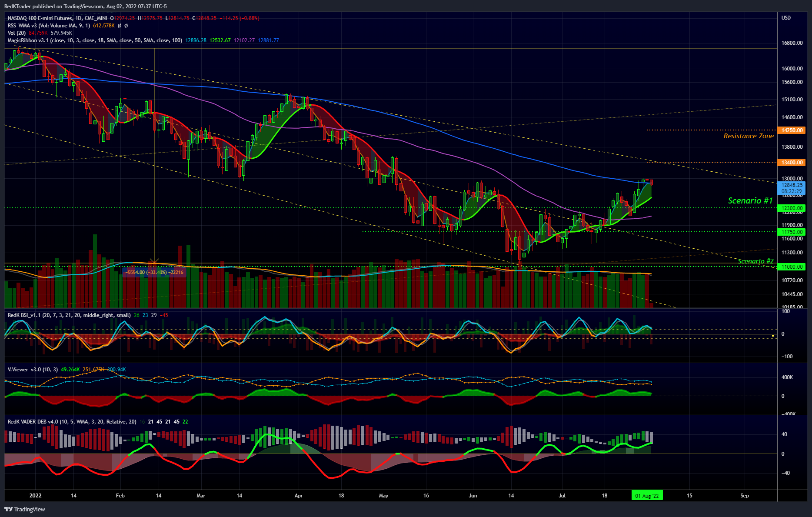Select the Vol (20) indicator legend

17,33
